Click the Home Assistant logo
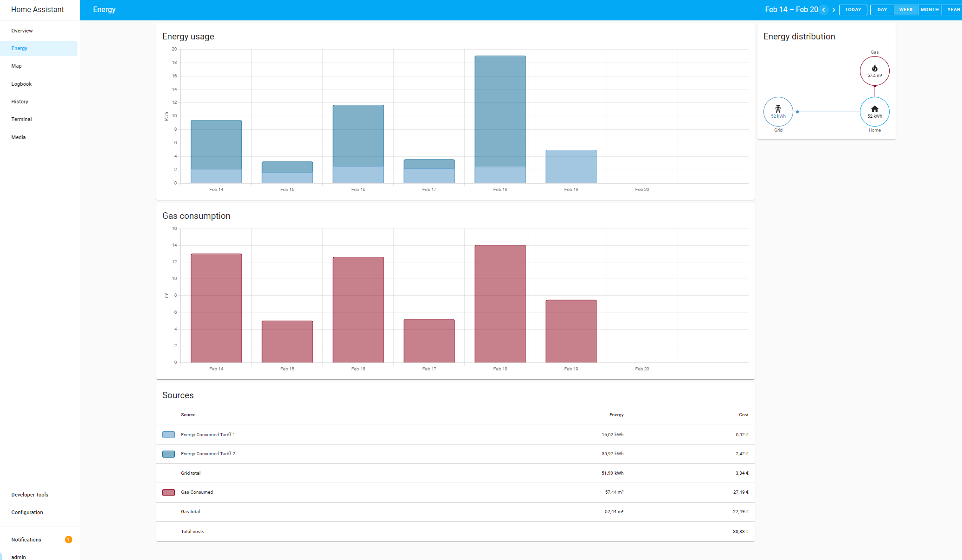 click(x=37, y=9)
